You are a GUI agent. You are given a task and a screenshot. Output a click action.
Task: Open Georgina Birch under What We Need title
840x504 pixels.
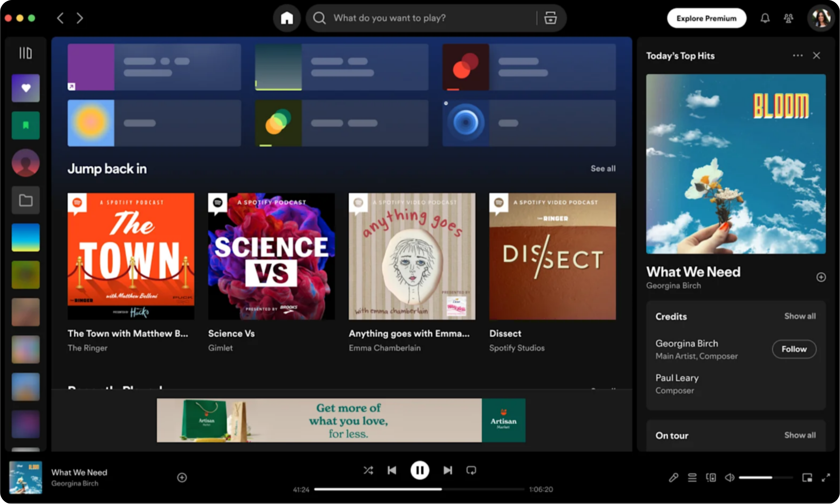pyautogui.click(x=673, y=286)
